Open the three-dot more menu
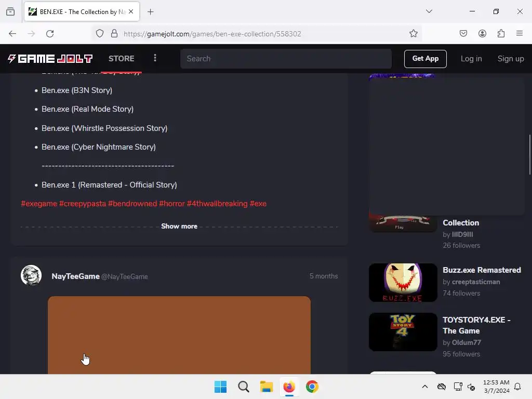Viewport: 532px width, 399px height. point(155,58)
